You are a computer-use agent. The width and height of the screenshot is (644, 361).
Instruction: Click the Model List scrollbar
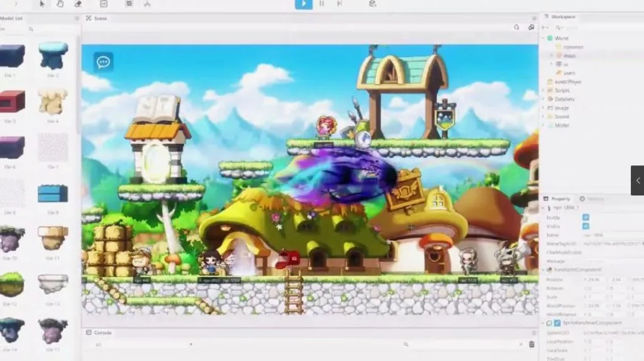(x=78, y=84)
